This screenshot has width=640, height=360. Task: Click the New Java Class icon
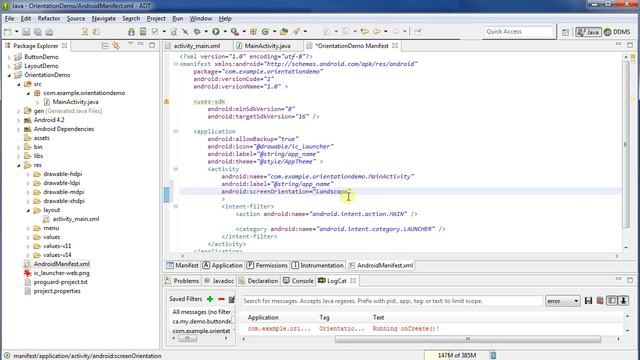click(x=265, y=32)
